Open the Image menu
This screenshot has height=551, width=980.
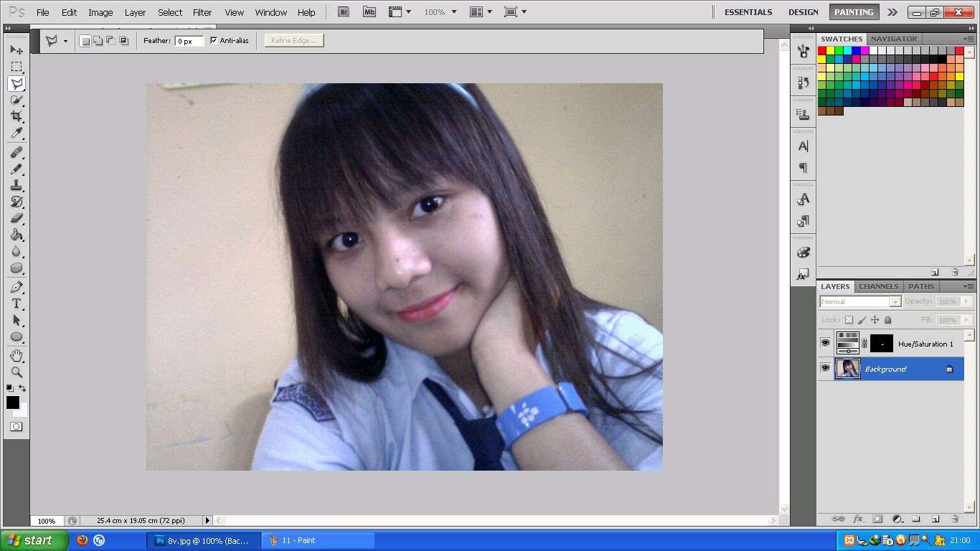pyautogui.click(x=100, y=12)
